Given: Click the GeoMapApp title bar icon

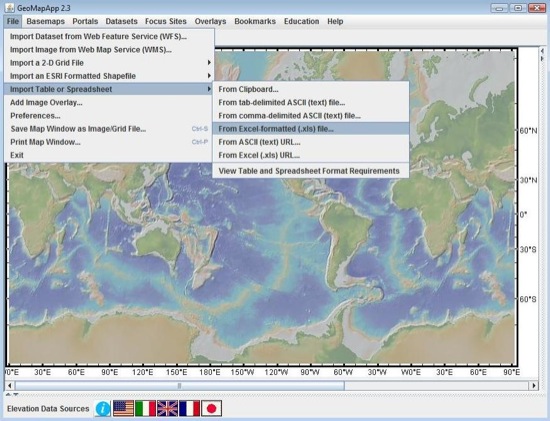Looking at the screenshot, I should coord(9,7).
